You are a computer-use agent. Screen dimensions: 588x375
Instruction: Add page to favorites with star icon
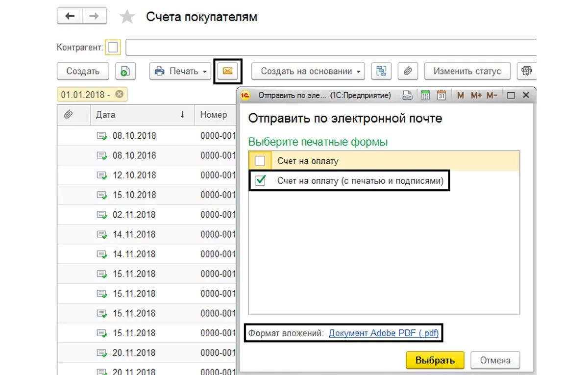[127, 18]
